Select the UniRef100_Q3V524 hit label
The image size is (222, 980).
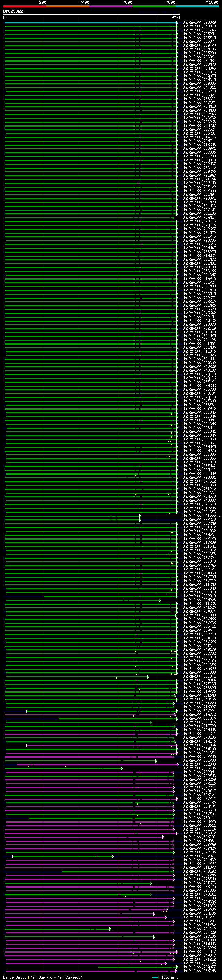pyautogui.click(x=199, y=129)
